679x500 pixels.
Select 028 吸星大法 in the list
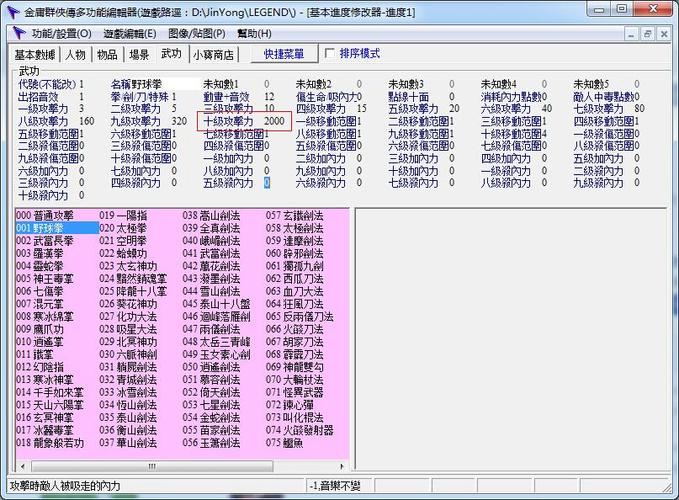128,329
